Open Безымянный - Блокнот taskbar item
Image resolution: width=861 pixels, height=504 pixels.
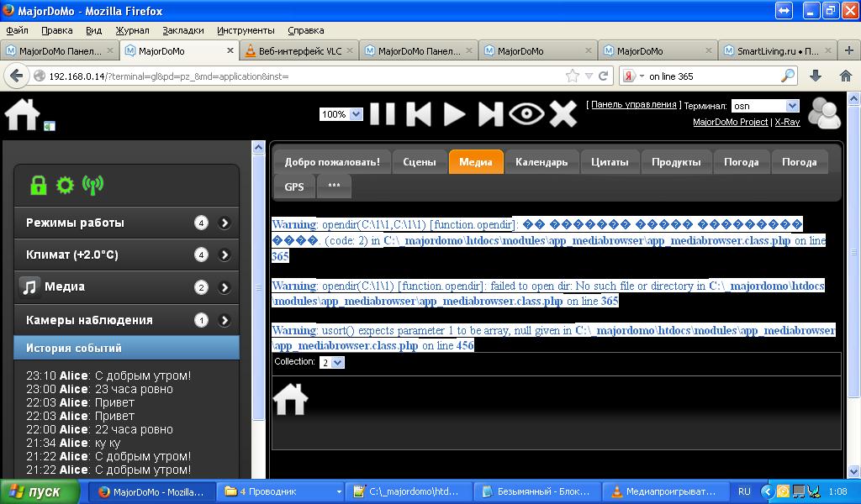click(536, 492)
